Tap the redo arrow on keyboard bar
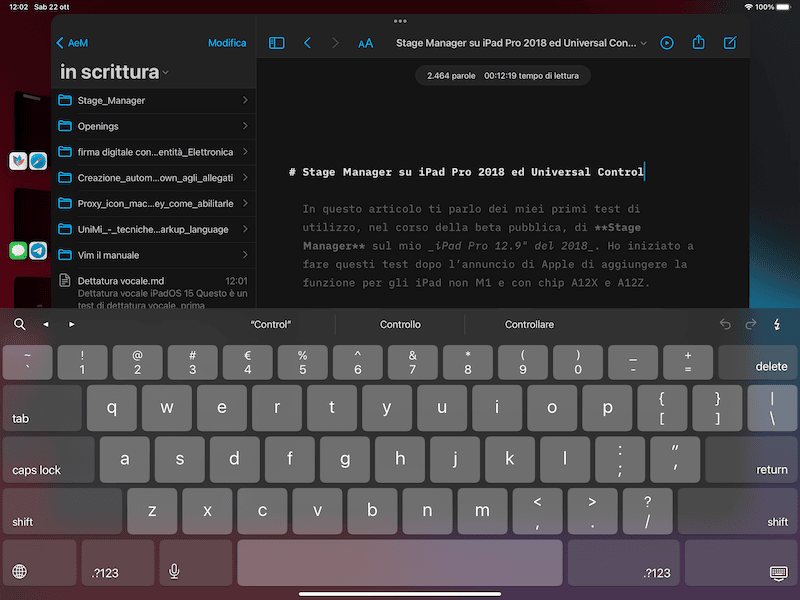This screenshot has height=600, width=800. point(751,324)
